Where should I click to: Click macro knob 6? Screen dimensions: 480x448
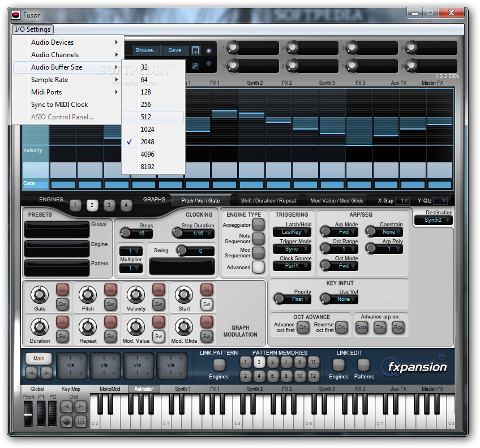pos(293,65)
